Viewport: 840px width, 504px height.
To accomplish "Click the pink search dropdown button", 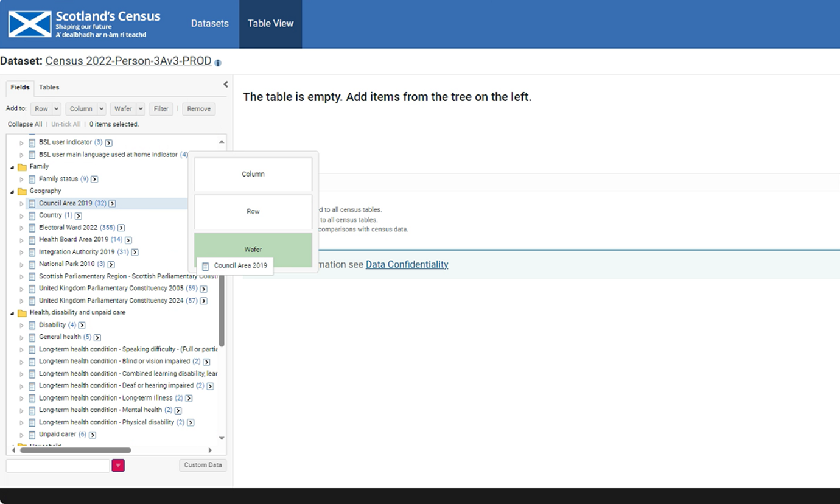I will (x=118, y=466).
